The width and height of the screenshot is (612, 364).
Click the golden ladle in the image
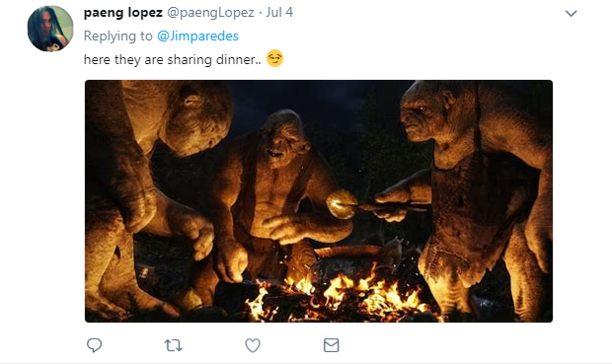tap(342, 203)
